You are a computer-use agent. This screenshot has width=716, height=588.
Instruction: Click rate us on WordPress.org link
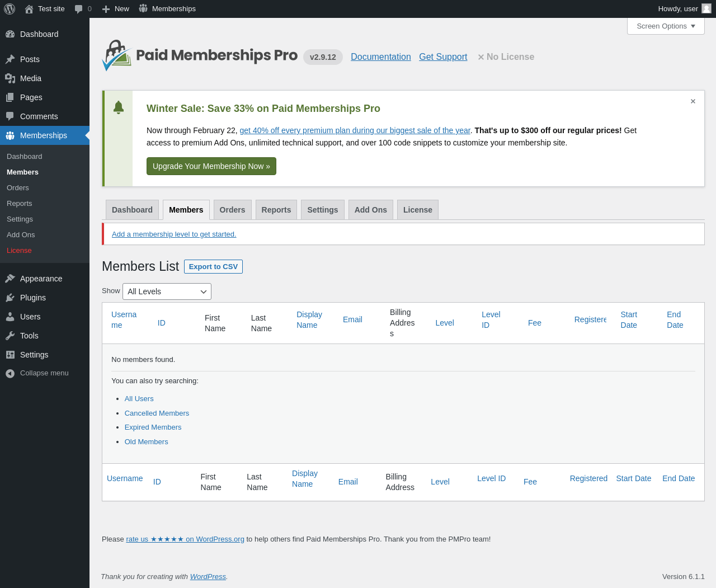185,539
